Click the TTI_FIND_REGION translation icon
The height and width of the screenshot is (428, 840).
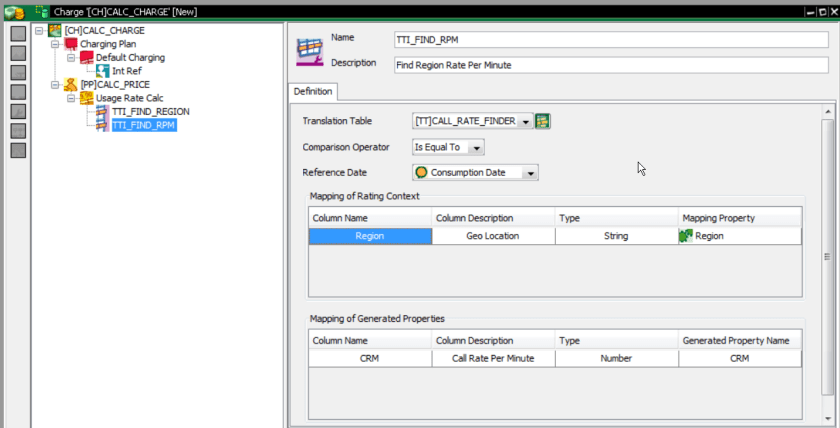tap(103, 112)
